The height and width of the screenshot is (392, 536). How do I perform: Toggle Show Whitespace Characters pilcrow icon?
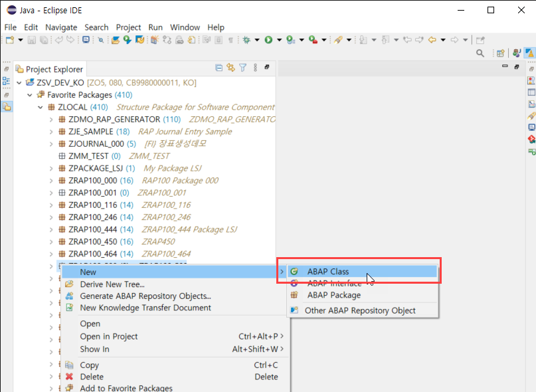tap(230, 40)
